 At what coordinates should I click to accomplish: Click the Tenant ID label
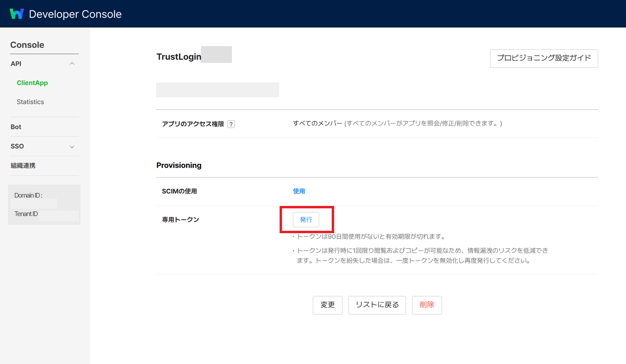[26, 214]
